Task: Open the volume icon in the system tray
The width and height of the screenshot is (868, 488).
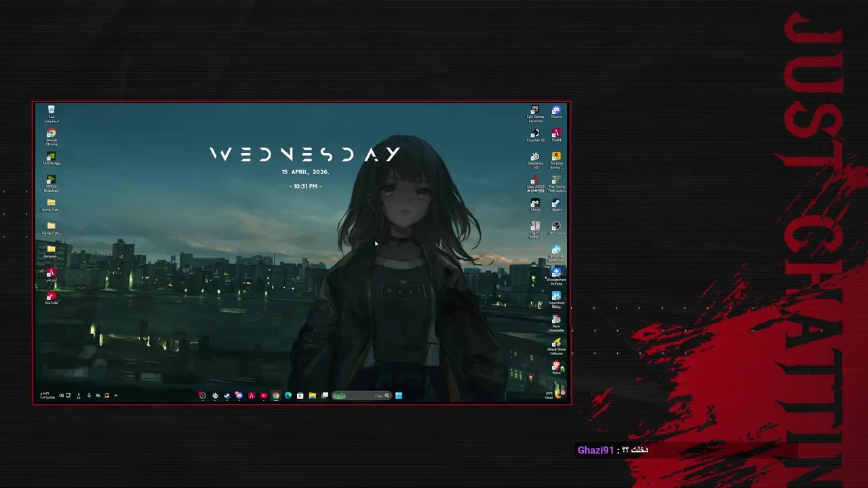Action: pyautogui.click(x=61, y=396)
